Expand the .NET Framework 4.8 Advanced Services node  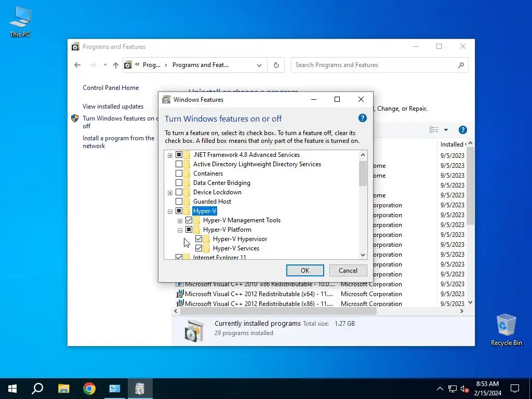coord(170,155)
